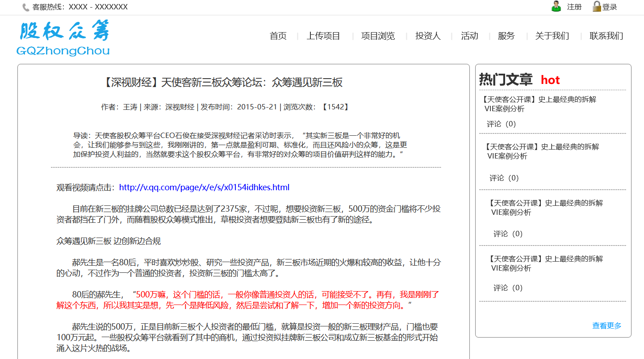Click the green user icon next to 注册
Viewport: 644px width, 359px height.
pyautogui.click(x=556, y=6)
